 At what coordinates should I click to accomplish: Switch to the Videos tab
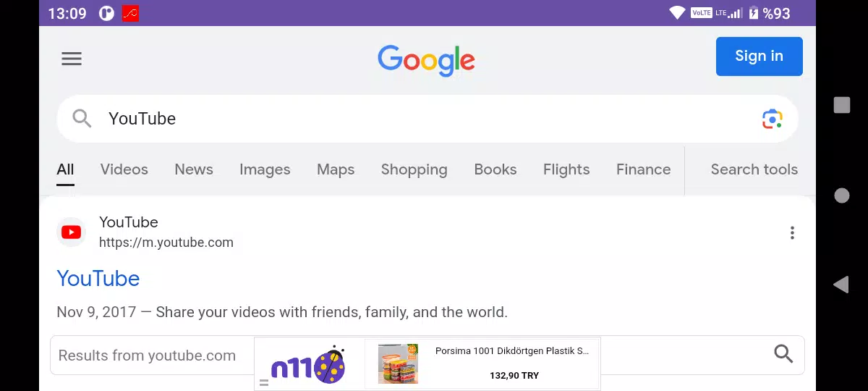(124, 169)
